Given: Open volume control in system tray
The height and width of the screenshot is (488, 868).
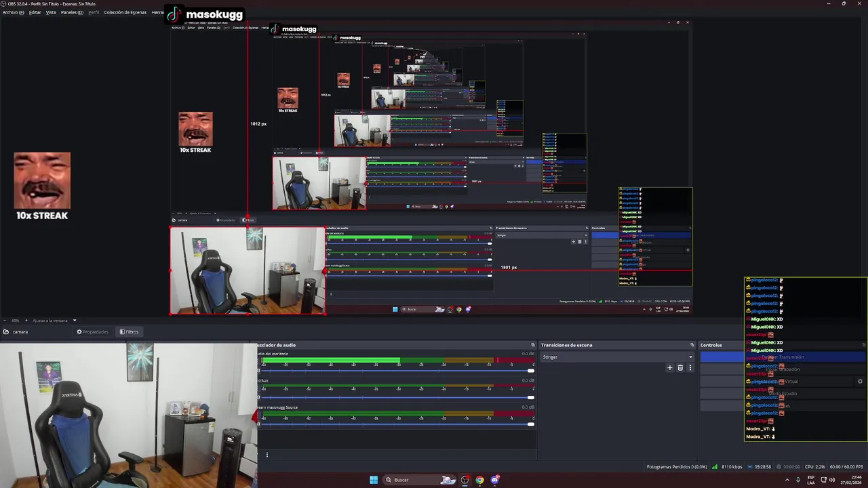Looking at the screenshot, I should [832, 480].
